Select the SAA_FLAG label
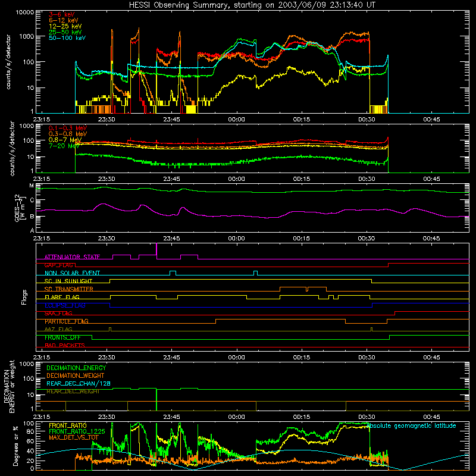Image resolution: width=476 pixels, height=476 pixels. pos(58,314)
